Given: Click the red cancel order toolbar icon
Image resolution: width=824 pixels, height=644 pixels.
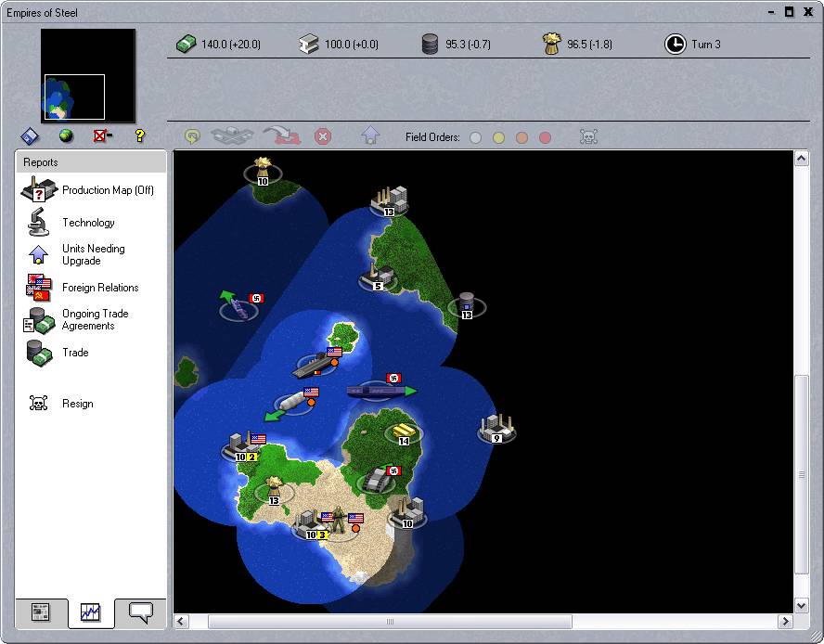Looking at the screenshot, I should pos(323,136).
